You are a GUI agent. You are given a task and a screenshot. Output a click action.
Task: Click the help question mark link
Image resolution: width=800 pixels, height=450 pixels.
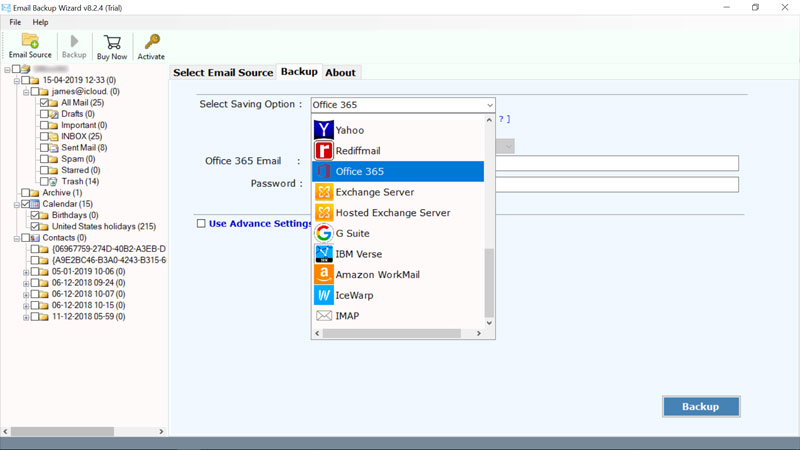click(x=504, y=119)
